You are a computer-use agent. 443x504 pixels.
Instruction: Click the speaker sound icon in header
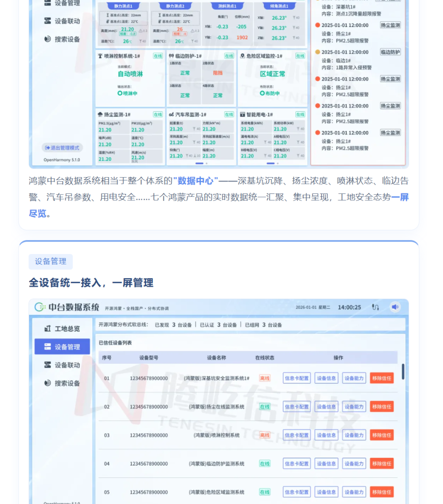click(x=395, y=307)
